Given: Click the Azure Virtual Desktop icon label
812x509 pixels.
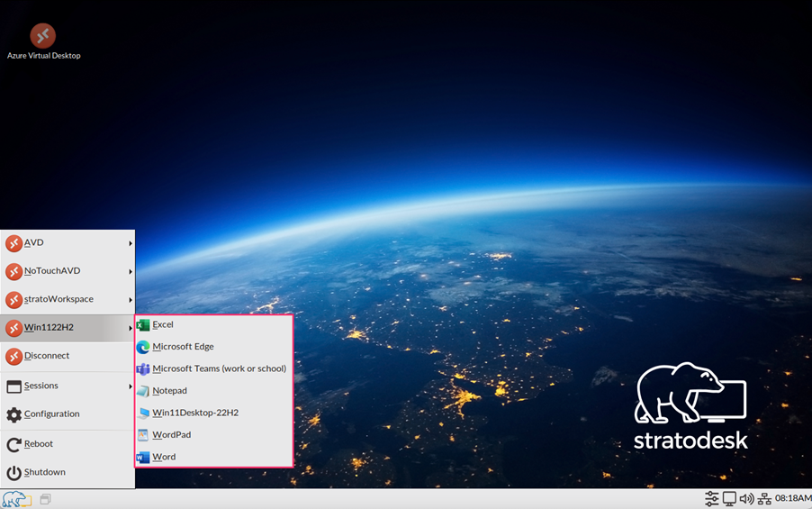Looking at the screenshot, I should [43, 56].
